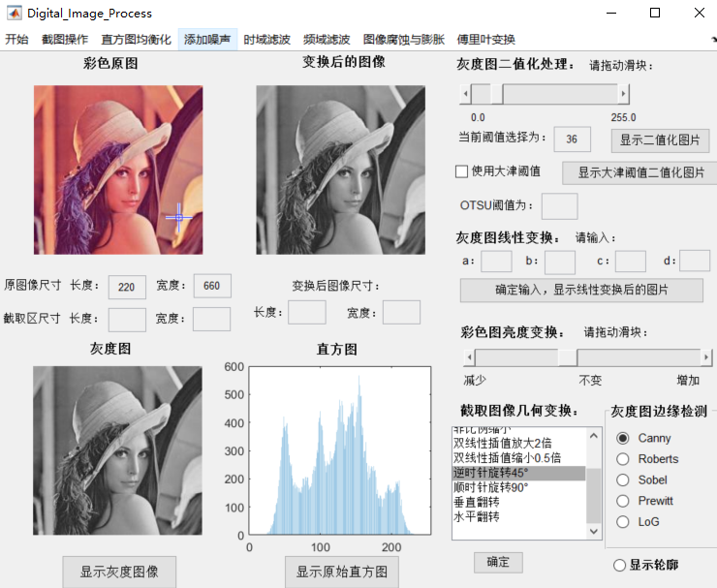Click 确定输入，显示线性变换后的图片 button
Screen dimensions: 717x588
pos(581,290)
